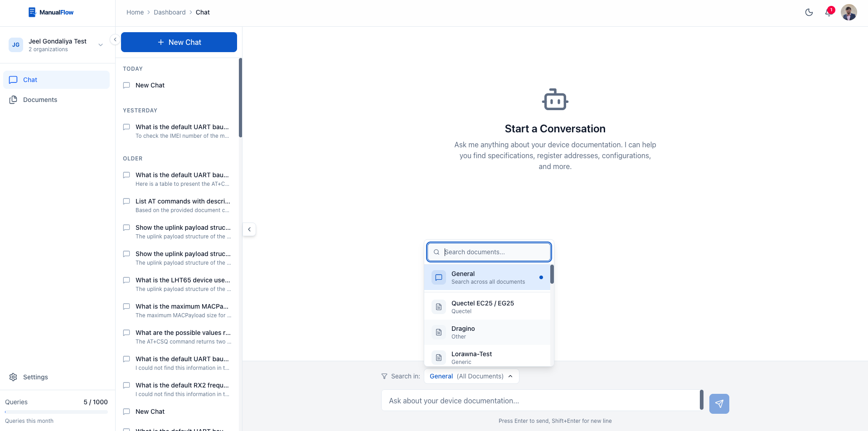Open Settings from the sidebar gear
868x431 pixels.
pos(14,377)
